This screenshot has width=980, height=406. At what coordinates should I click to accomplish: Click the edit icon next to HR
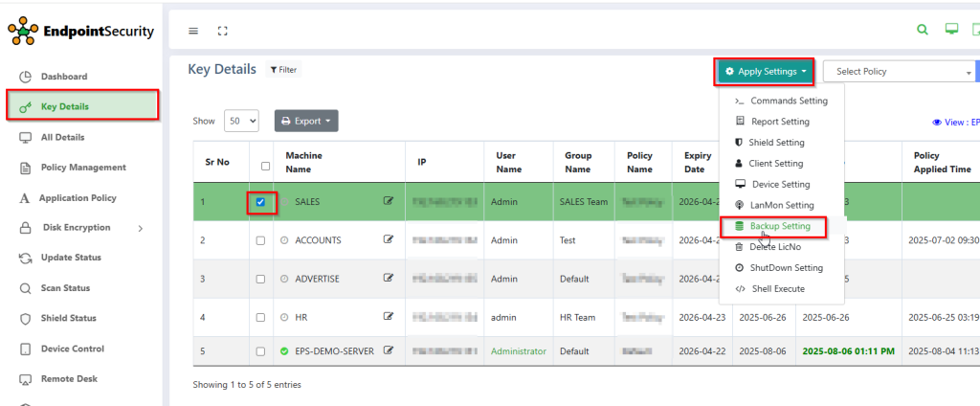point(388,316)
